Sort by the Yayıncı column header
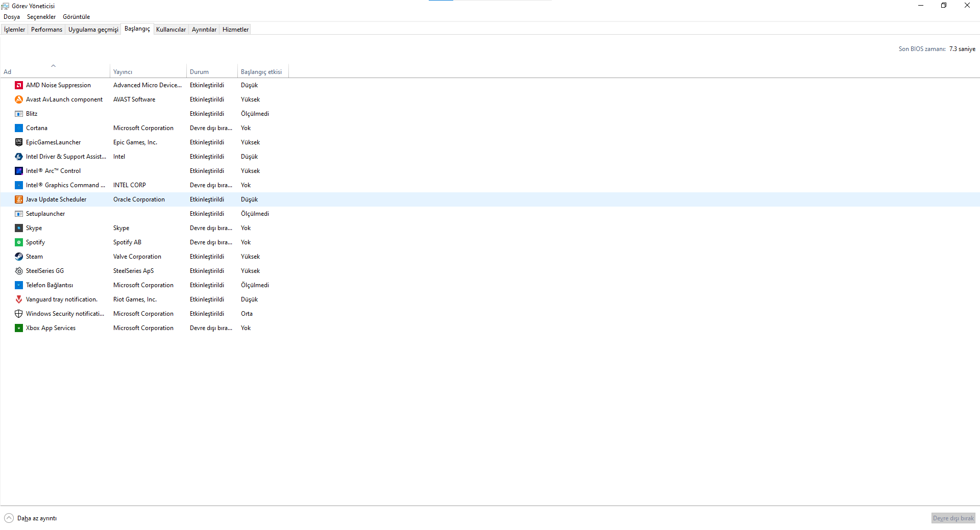 point(148,72)
